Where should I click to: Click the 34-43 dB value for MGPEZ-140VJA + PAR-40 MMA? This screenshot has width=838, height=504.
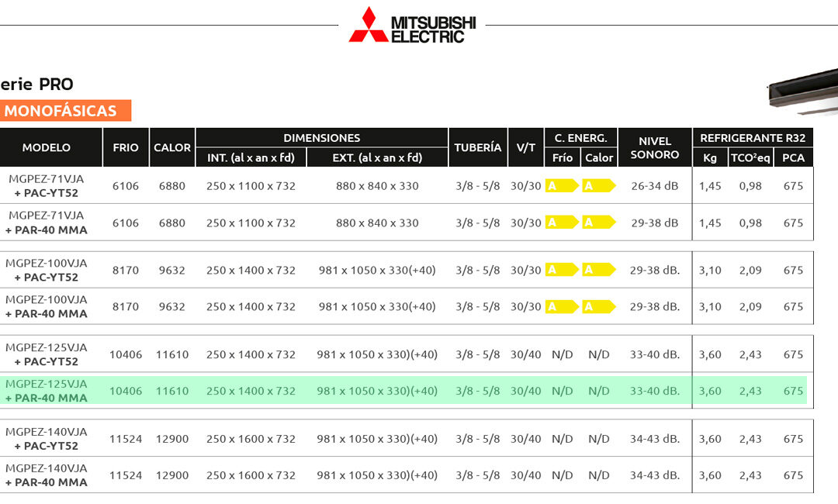point(654,475)
